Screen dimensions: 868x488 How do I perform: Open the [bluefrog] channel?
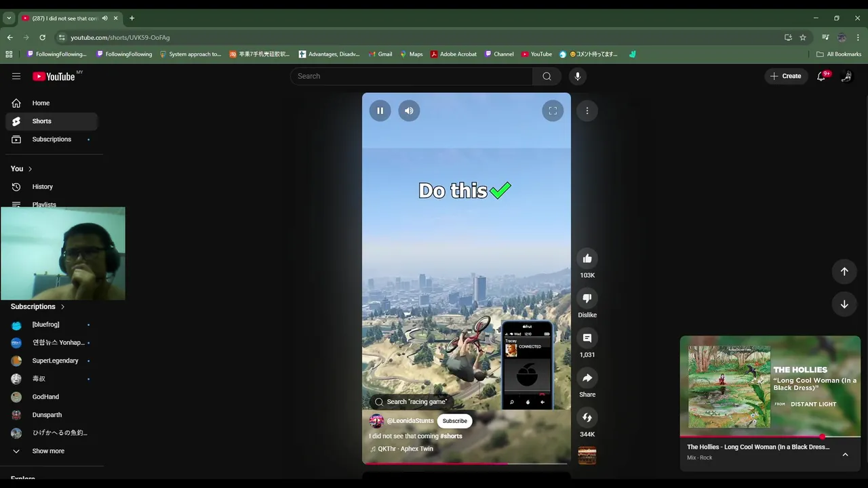52,325
